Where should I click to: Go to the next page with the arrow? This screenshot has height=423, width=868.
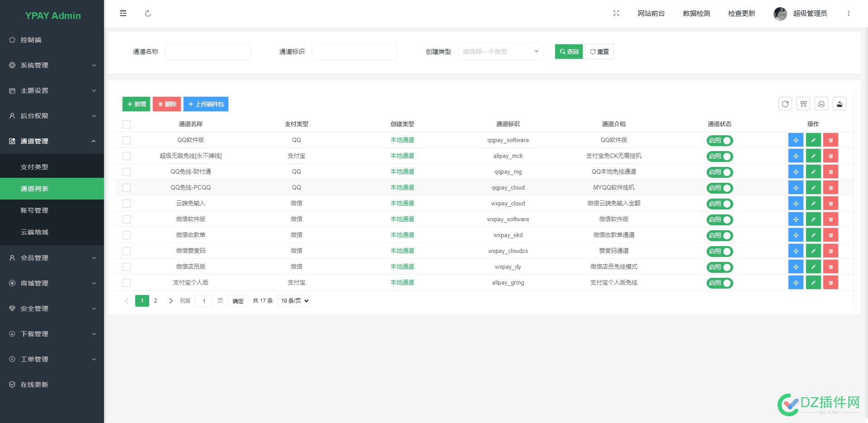tap(171, 301)
